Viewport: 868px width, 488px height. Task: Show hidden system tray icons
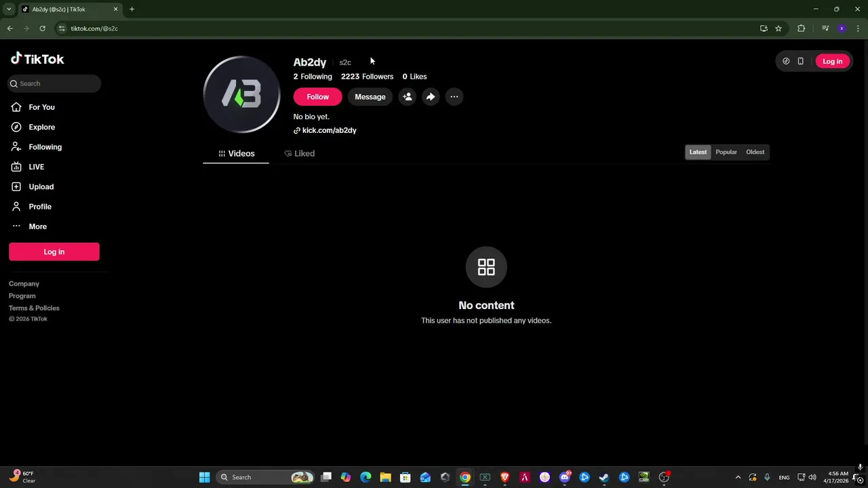pyautogui.click(x=738, y=477)
